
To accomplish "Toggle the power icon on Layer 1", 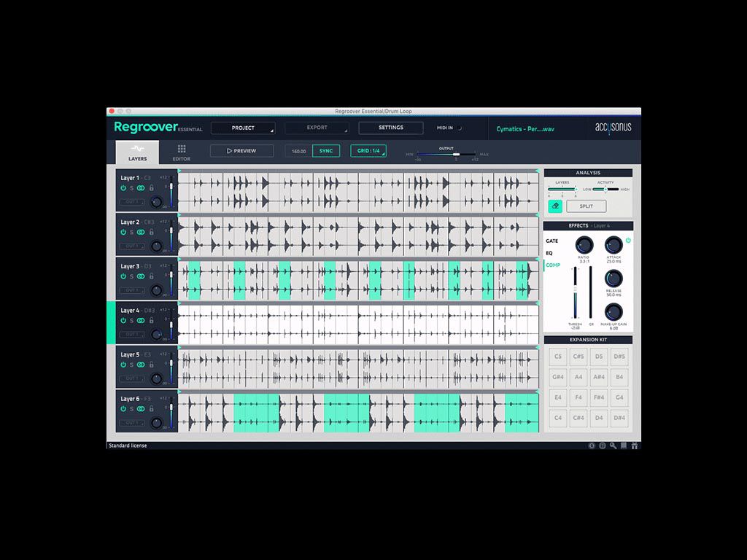I will click(123, 188).
